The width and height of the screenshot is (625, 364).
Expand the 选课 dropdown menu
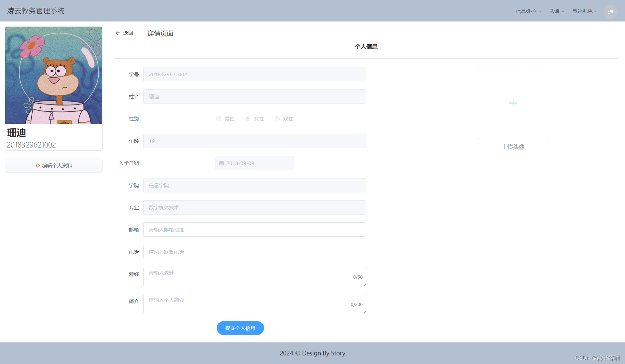click(x=557, y=11)
